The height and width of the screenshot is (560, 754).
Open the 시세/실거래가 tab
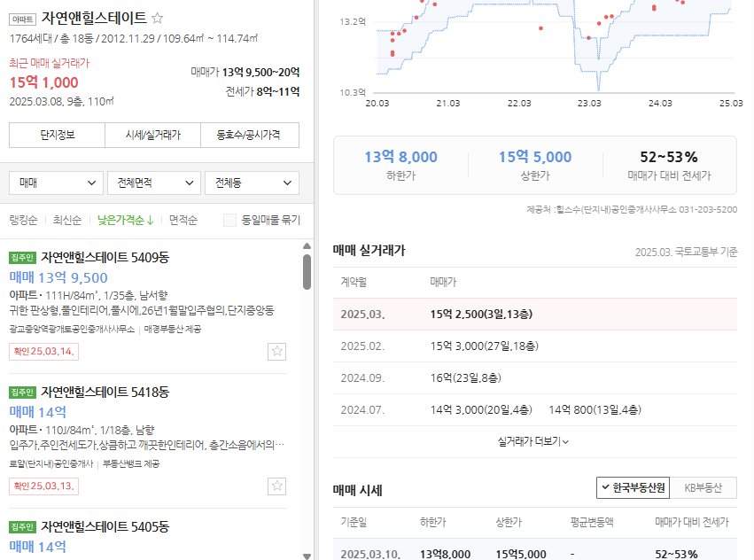(153, 135)
